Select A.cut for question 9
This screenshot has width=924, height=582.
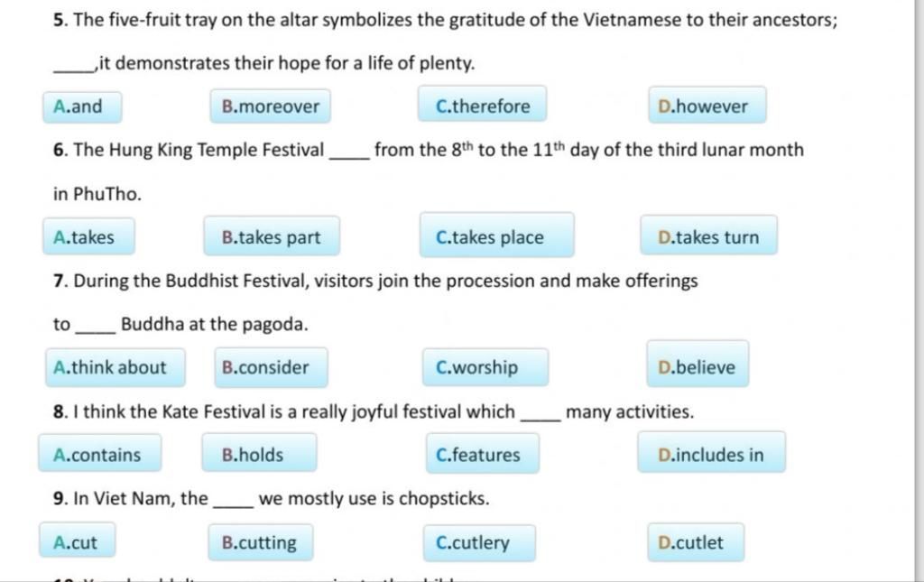point(78,540)
